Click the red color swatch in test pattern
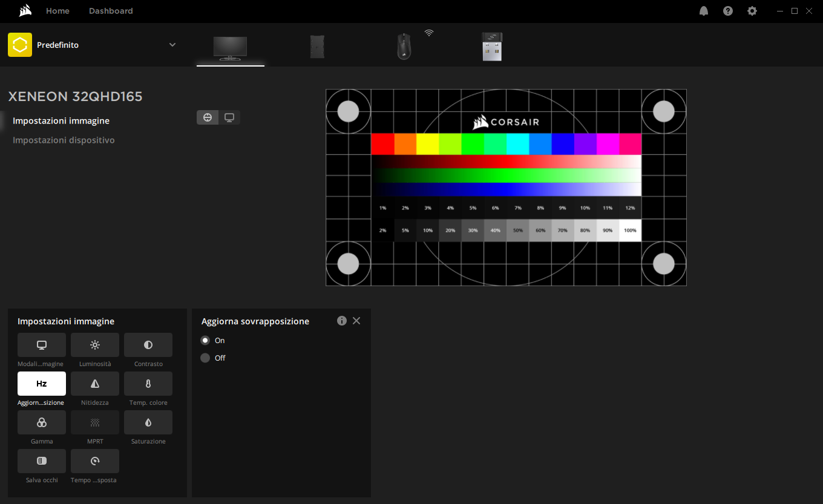This screenshot has width=823, height=504. [382, 144]
